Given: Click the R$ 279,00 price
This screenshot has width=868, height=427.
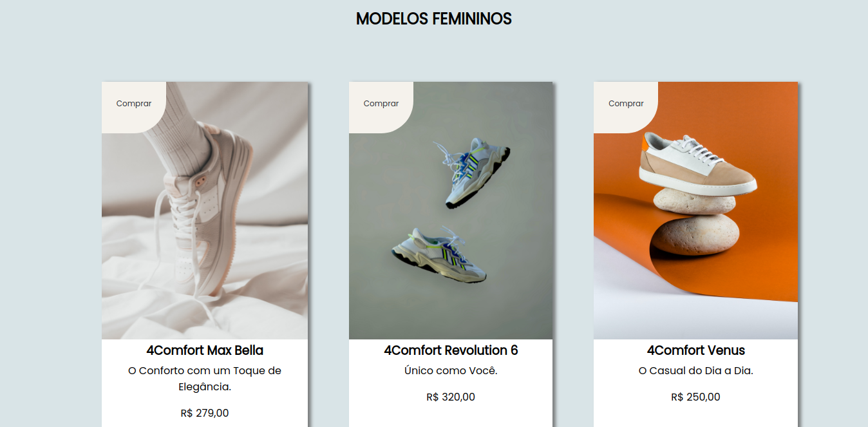Looking at the screenshot, I should [x=205, y=413].
